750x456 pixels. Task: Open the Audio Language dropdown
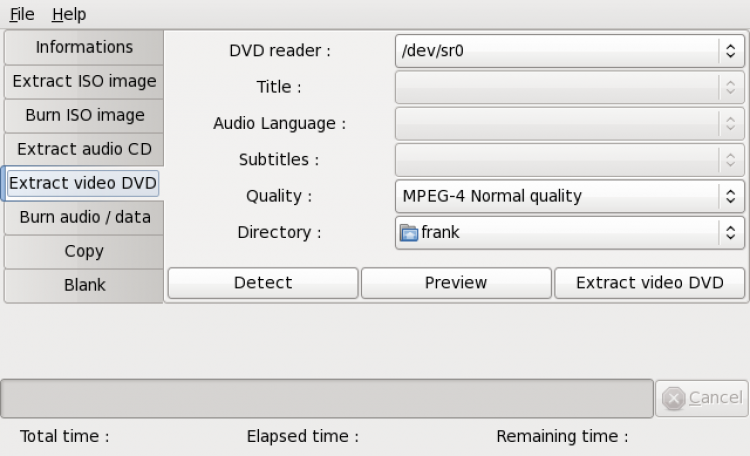[x=570, y=124]
